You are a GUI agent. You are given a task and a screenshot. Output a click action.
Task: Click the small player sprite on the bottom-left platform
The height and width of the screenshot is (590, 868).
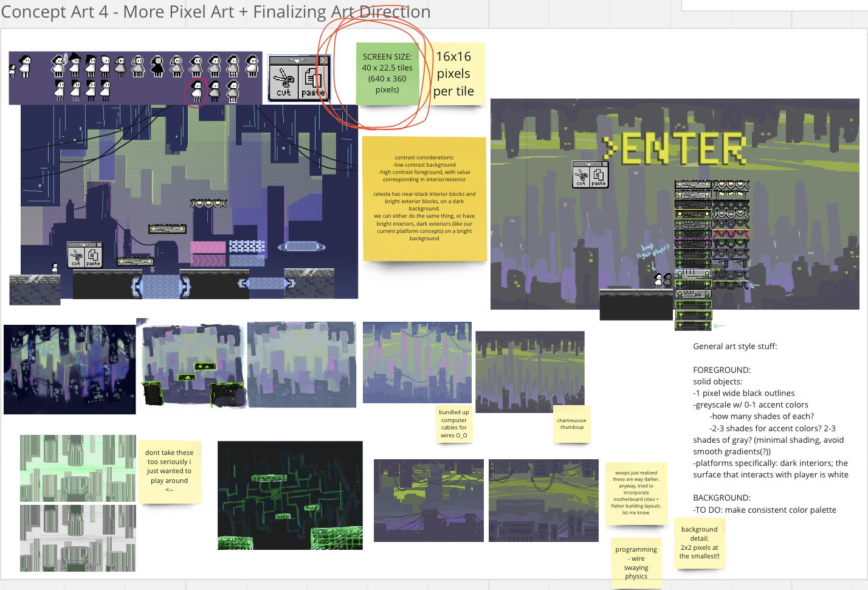(53, 268)
